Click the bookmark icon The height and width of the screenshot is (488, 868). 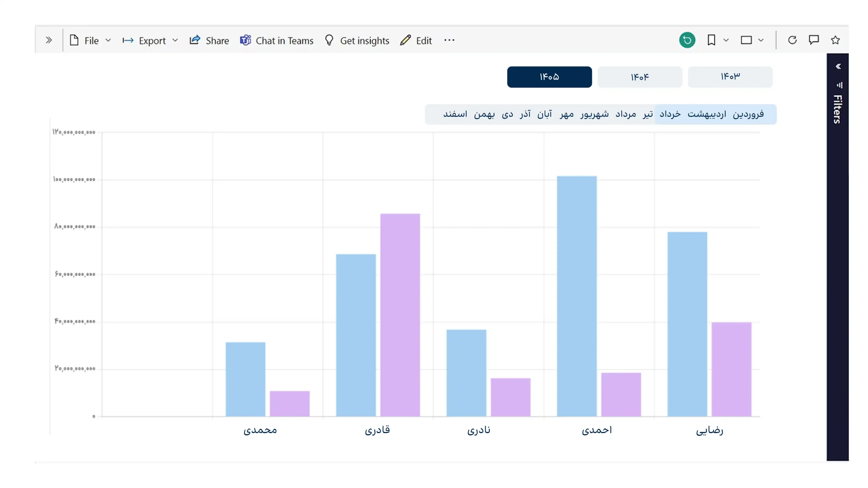[711, 40]
